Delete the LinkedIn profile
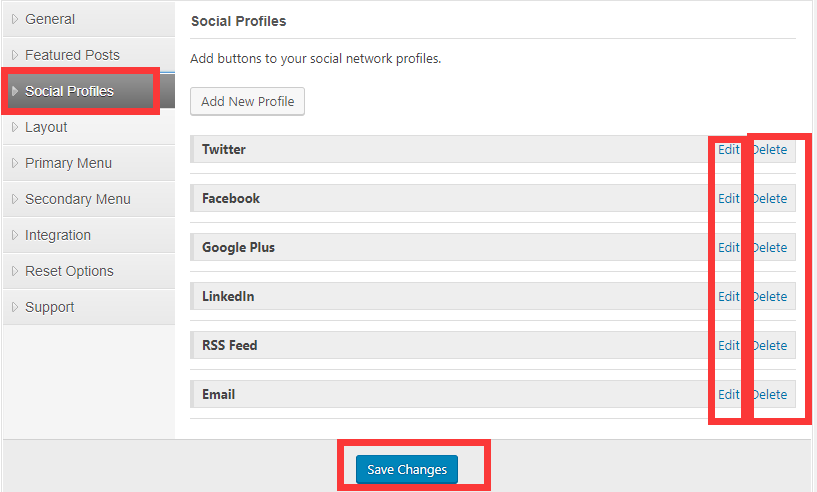Viewport: 817px width, 492px height. click(770, 297)
